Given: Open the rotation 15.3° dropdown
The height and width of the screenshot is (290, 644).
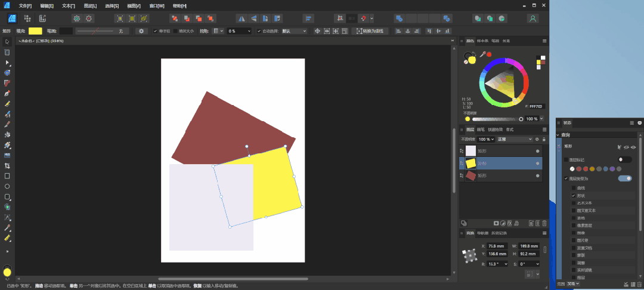Looking at the screenshot, I should tap(497, 264).
